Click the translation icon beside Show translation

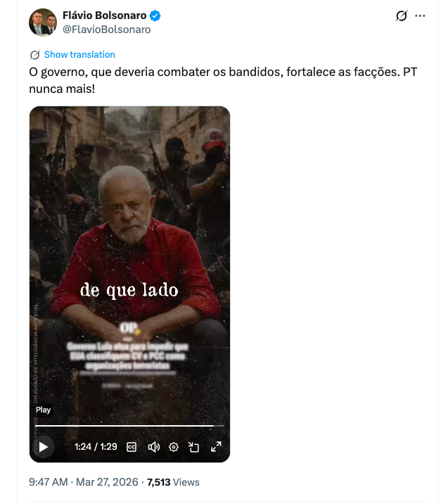click(x=34, y=55)
